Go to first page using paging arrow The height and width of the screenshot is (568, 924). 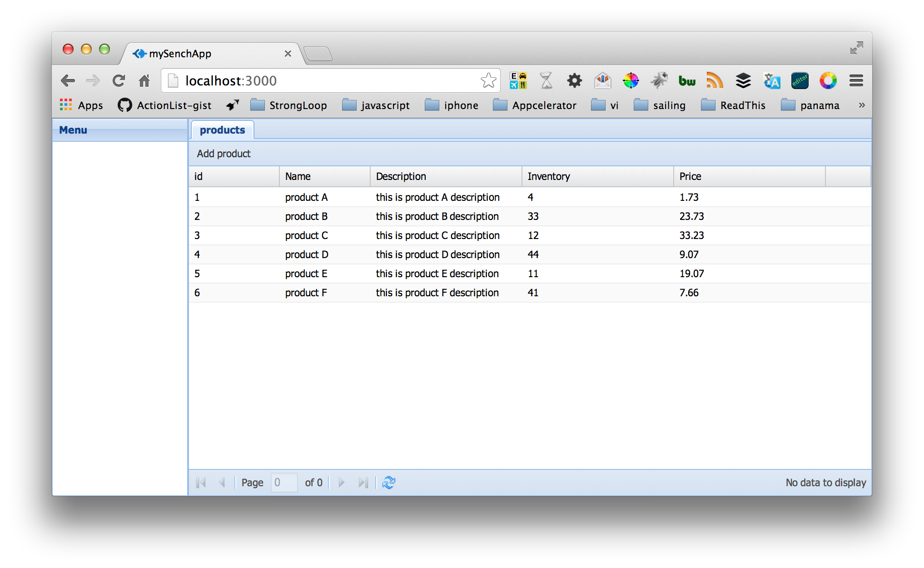point(201,482)
